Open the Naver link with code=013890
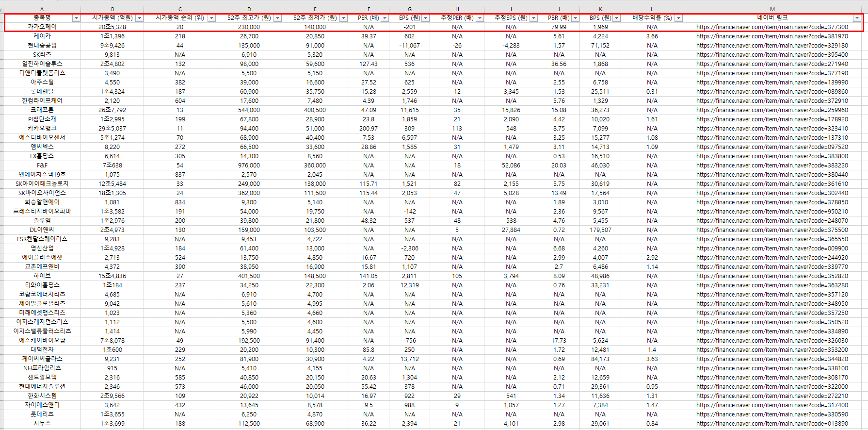This screenshot has height=430, width=868. pos(772,424)
